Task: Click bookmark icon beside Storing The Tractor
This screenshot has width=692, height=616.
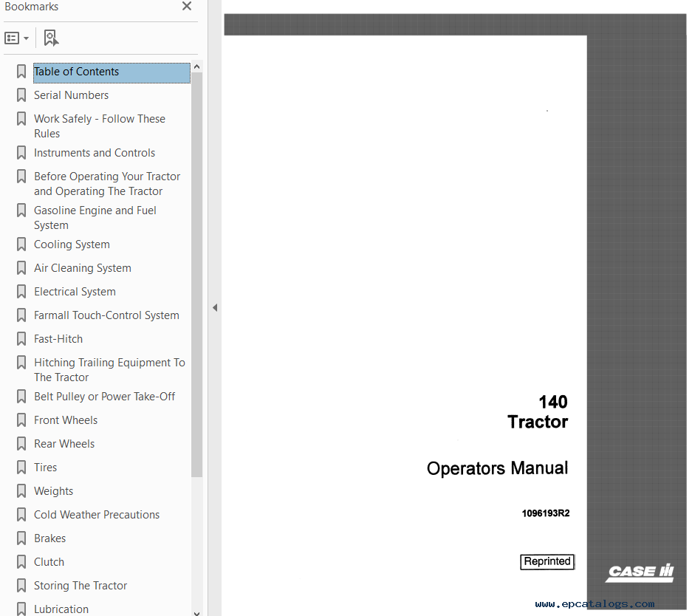Action: click(21, 586)
